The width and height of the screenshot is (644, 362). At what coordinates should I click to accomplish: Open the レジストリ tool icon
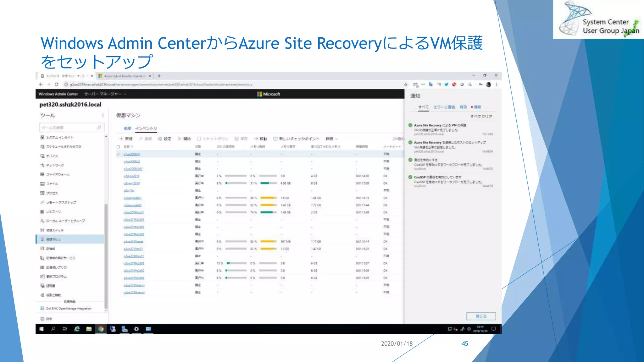(x=42, y=211)
